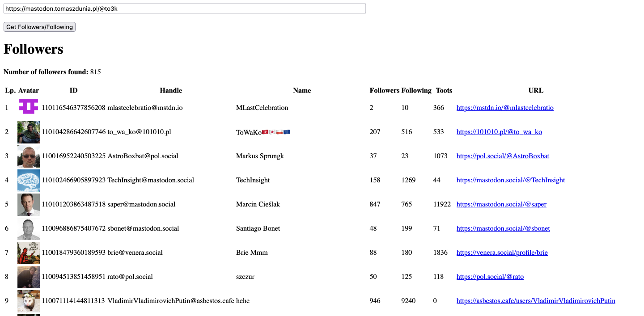Open the pol.social/@rato link

[490, 277]
